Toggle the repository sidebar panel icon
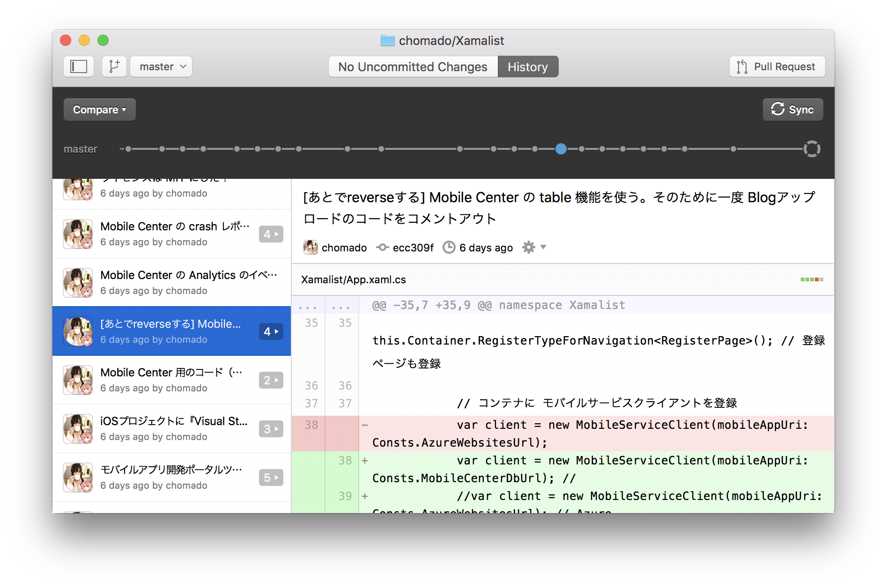This screenshot has height=588, width=887. [79, 66]
